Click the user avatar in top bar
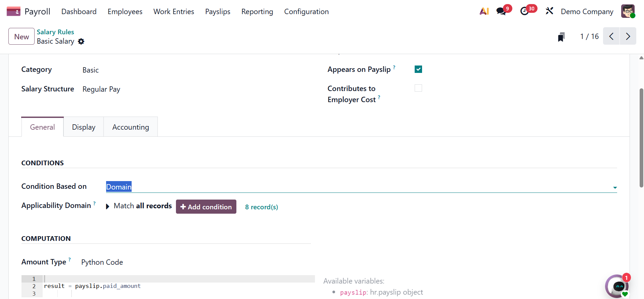Screen dimensions: 644x299 (628, 11)
